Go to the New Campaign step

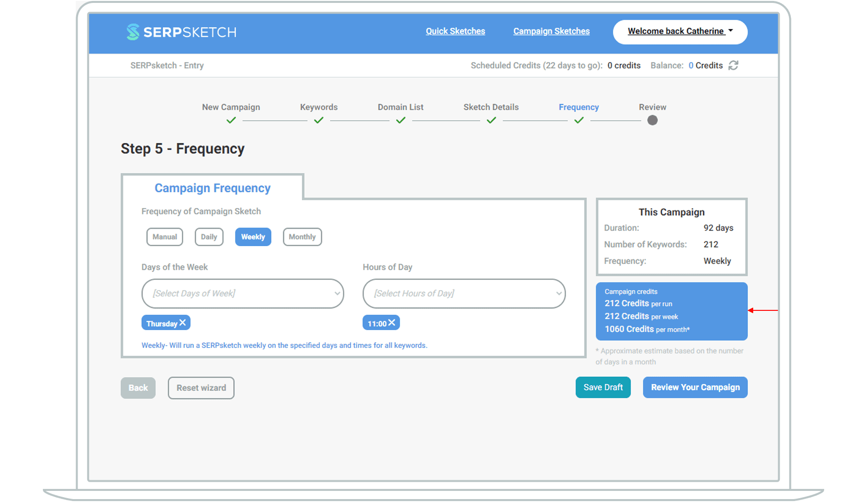[231, 107]
